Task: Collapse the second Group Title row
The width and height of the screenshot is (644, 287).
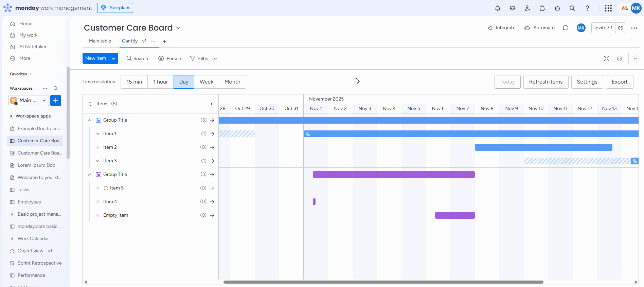Action: point(90,175)
